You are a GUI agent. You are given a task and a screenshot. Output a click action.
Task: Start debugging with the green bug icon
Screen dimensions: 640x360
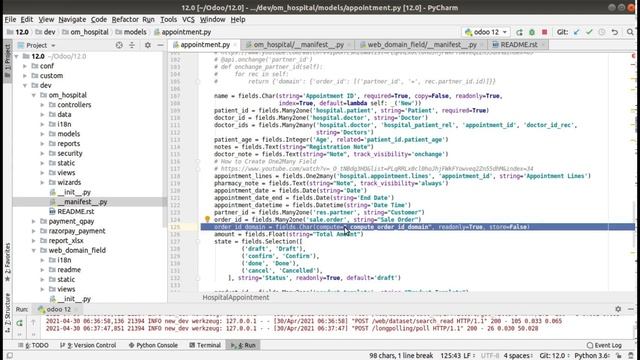tap(532, 32)
